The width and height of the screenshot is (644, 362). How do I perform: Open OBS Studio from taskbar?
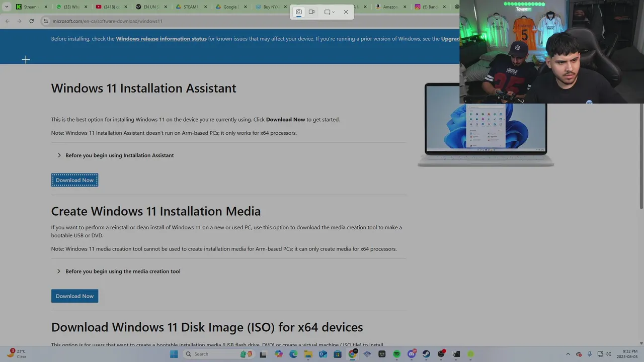point(441,354)
